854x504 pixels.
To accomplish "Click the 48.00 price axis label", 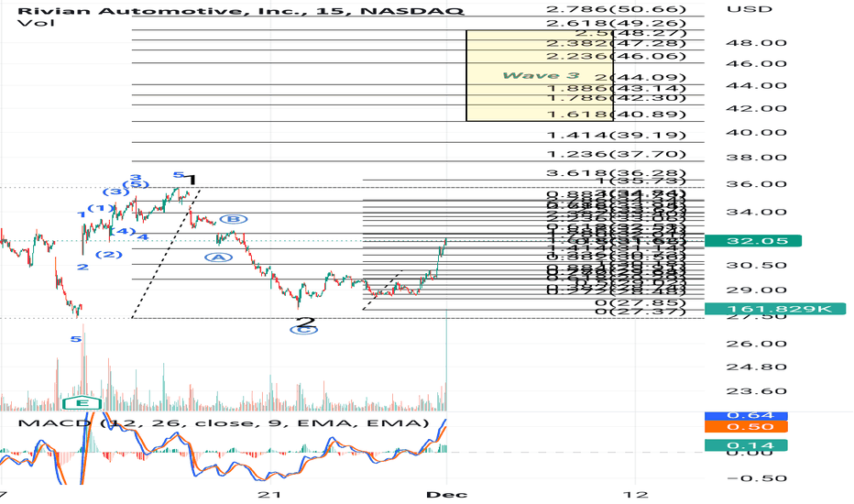I will [757, 43].
